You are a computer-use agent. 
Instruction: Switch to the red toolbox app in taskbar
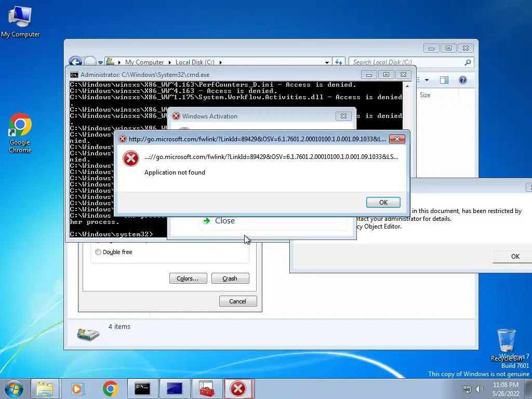click(207, 389)
